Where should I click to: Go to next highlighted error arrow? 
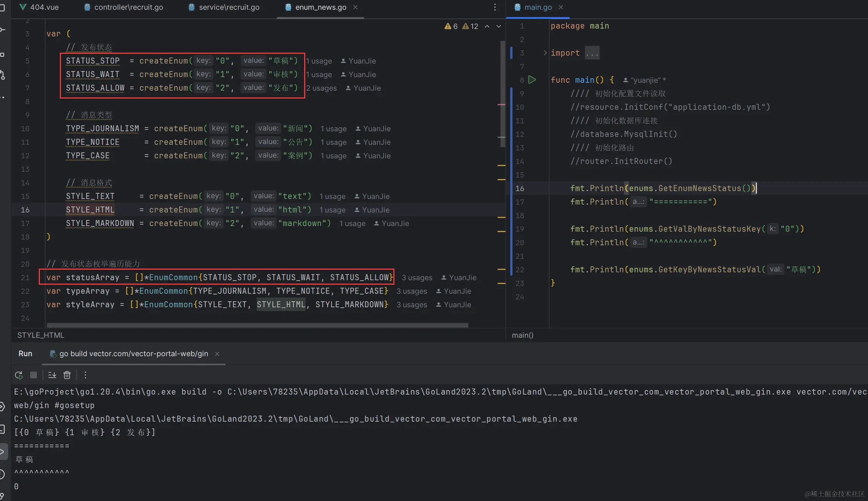[x=499, y=26]
